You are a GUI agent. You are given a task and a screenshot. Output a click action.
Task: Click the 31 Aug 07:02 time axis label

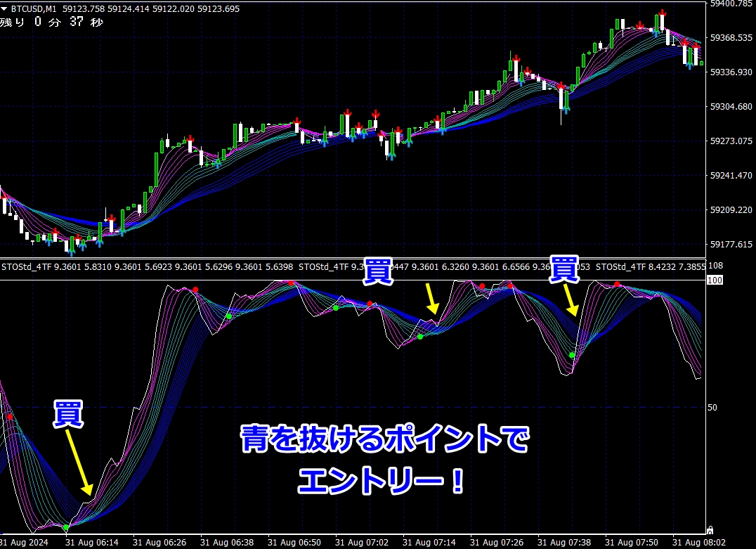[x=363, y=543]
